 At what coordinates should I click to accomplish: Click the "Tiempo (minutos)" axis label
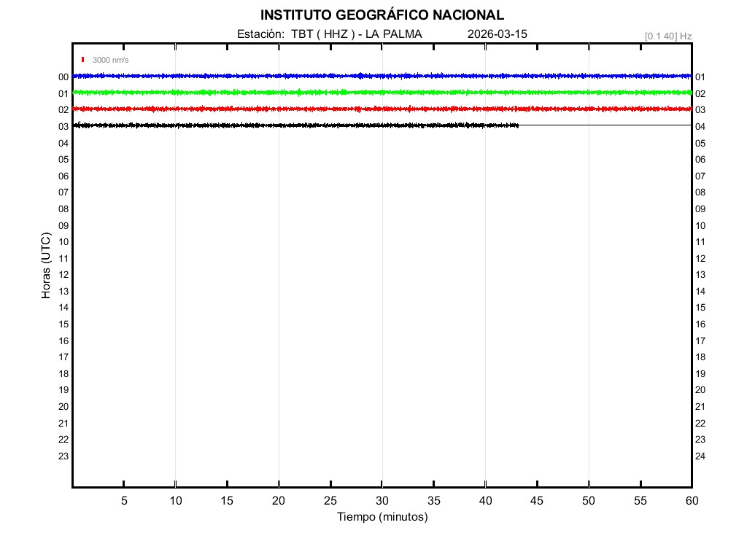(382, 517)
